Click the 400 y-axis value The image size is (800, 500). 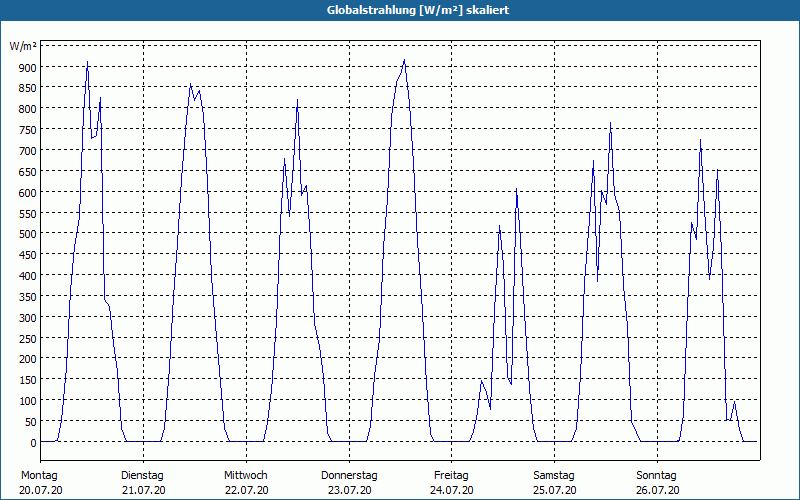click(27, 276)
